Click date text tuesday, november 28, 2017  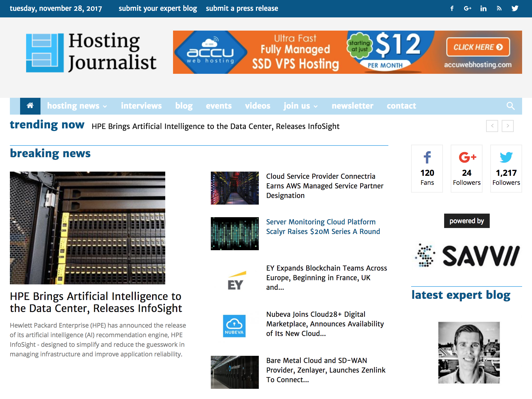(56, 8)
